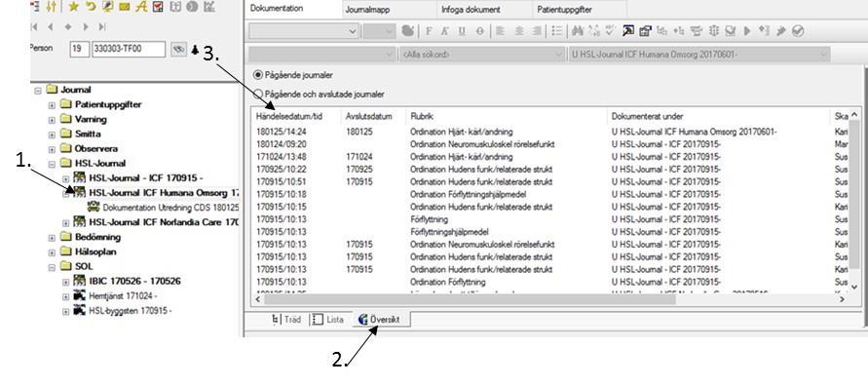Expand the Patientuppgifter folder
Viewport: 868px width, 386px height.
(52, 104)
